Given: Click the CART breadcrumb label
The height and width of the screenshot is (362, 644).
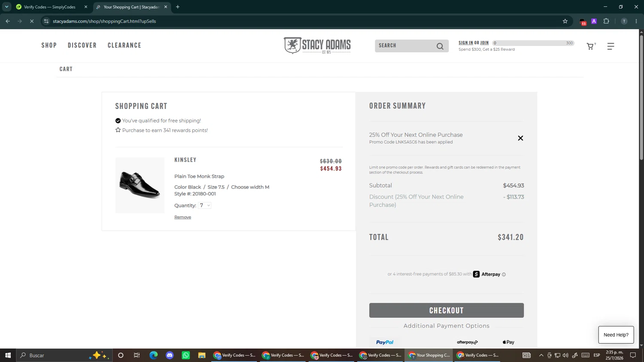Looking at the screenshot, I should point(66,69).
